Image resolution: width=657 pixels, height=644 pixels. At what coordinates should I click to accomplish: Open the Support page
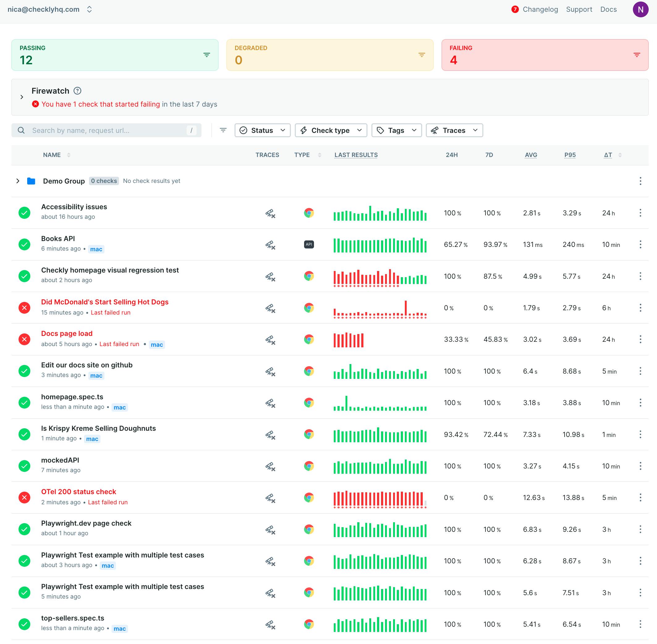(579, 10)
